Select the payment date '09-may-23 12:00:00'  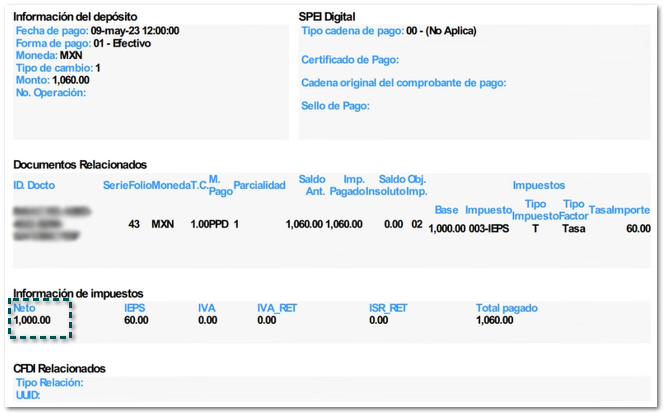click(x=135, y=31)
